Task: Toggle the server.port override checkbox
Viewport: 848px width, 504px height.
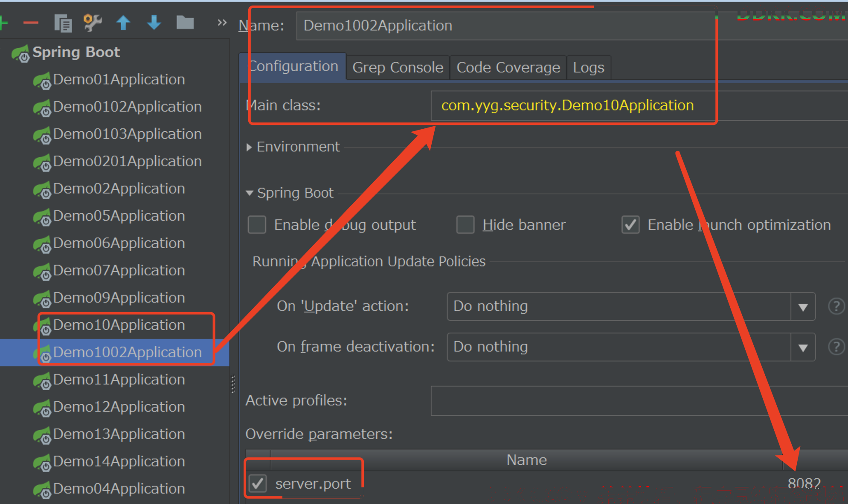Action: click(x=258, y=484)
